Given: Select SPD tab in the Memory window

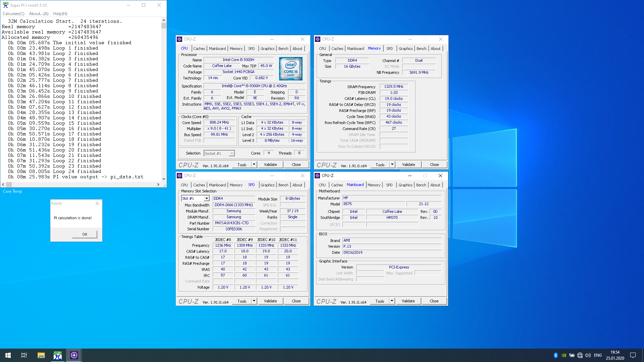Looking at the screenshot, I should coord(389,49).
